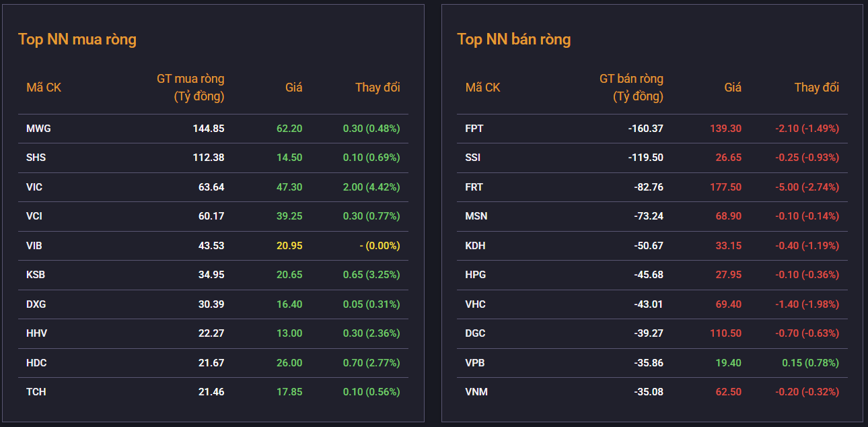Click the net-sell value -35.08

tap(649, 392)
